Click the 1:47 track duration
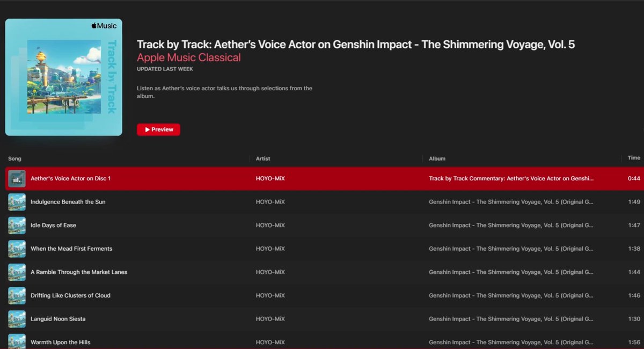The image size is (644, 349). coord(634,226)
